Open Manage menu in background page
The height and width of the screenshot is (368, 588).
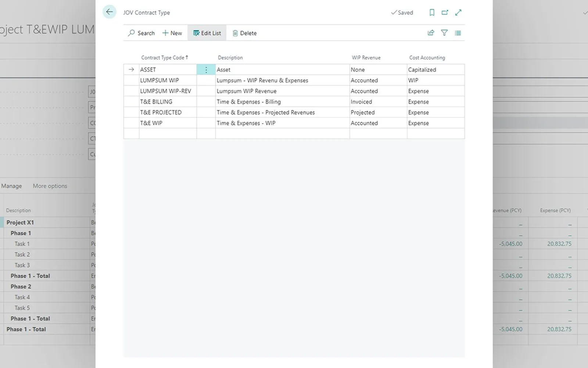pos(11,186)
